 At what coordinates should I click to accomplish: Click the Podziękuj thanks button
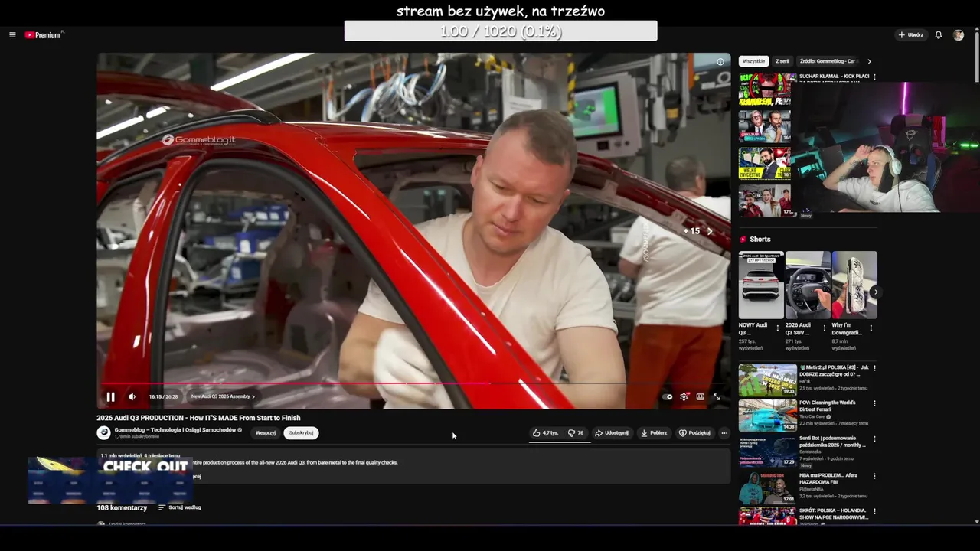tap(694, 433)
